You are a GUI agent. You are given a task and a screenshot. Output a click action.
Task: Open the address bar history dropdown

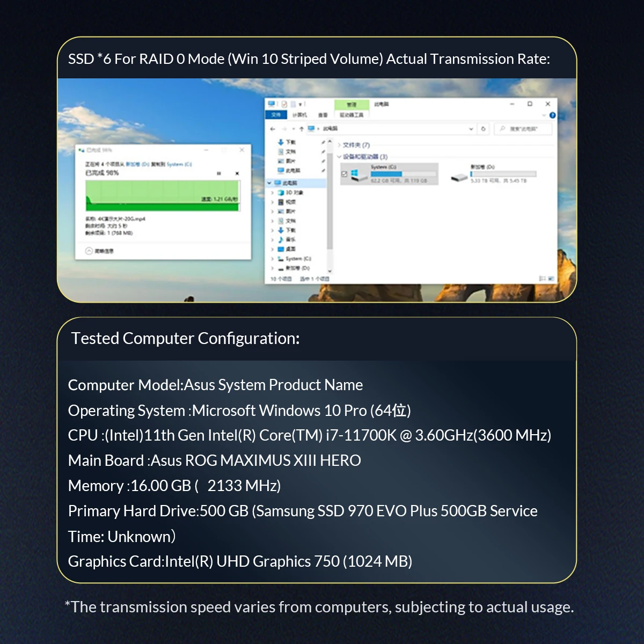(471, 129)
